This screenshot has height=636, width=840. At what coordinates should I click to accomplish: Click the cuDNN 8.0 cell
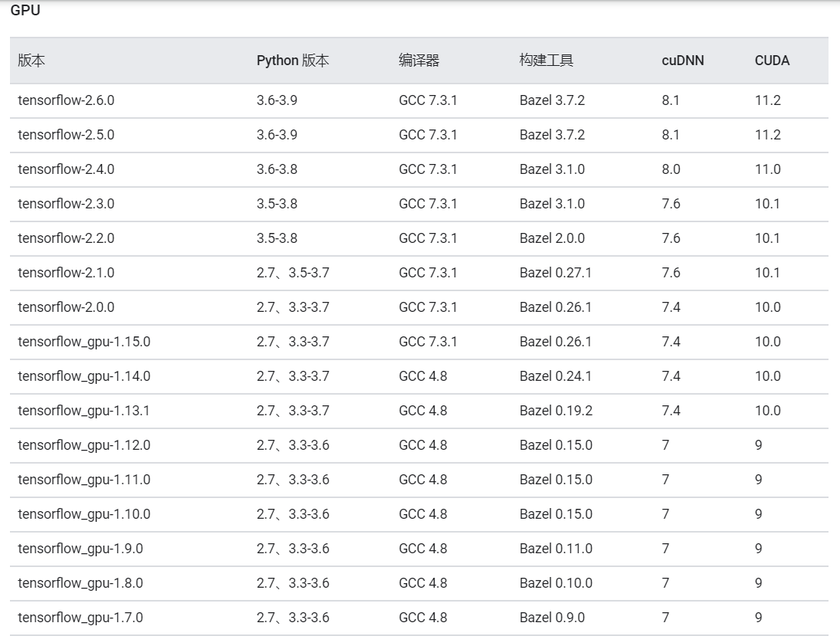671,169
